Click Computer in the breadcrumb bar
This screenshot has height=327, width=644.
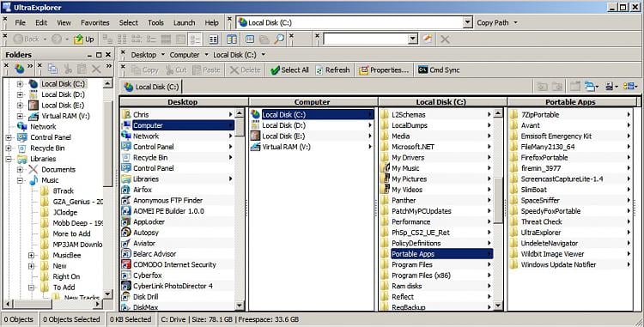pyautogui.click(x=185, y=55)
